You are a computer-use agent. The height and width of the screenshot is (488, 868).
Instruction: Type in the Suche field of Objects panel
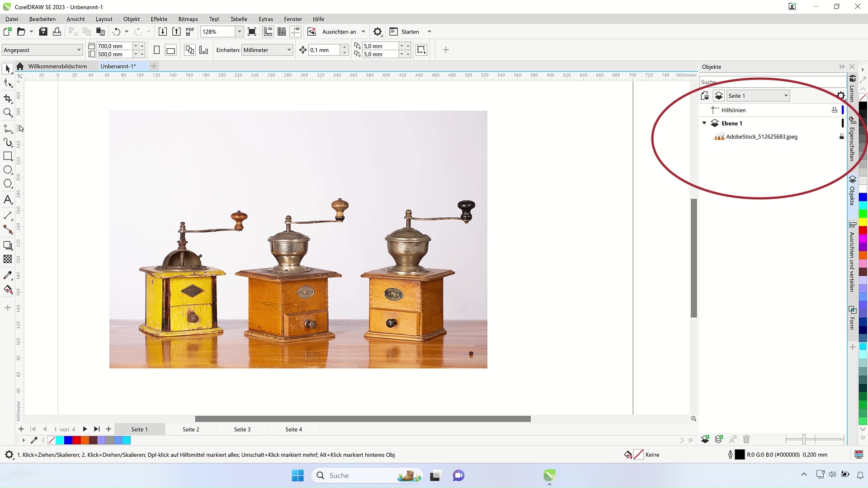coord(769,82)
